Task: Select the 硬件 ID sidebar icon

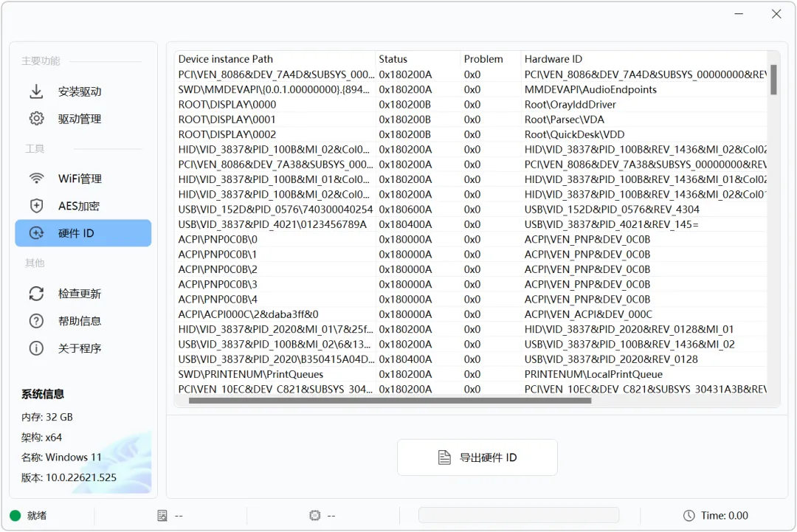Action: coord(36,233)
